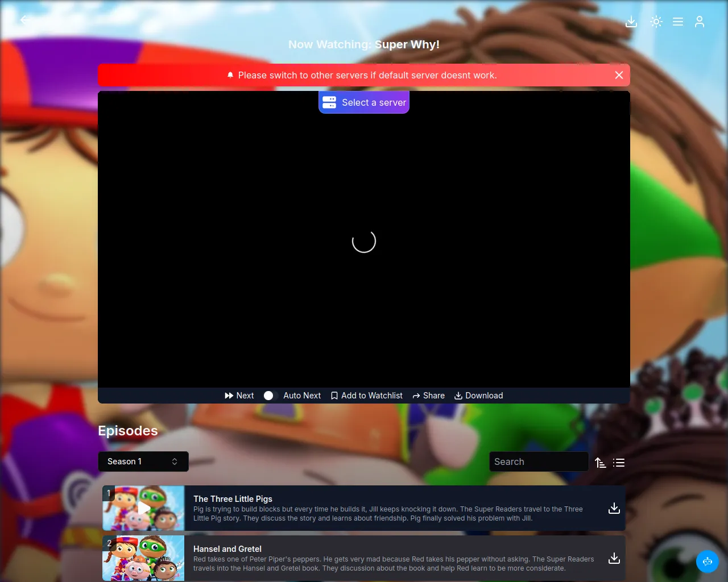The width and height of the screenshot is (728, 582).
Task: Open the hamburger menu in the top bar
Action: (x=678, y=22)
